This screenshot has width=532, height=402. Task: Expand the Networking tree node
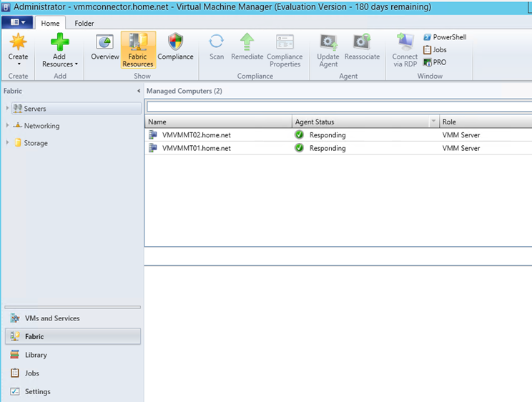[x=7, y=125]
